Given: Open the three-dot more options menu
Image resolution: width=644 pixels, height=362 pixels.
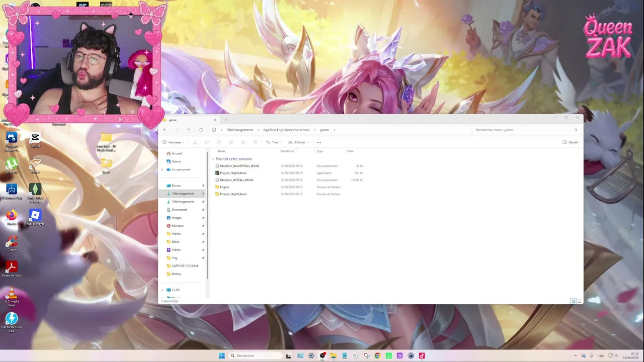Looking at the screenshot, I should pyautogui.click(x=318, y=142).
